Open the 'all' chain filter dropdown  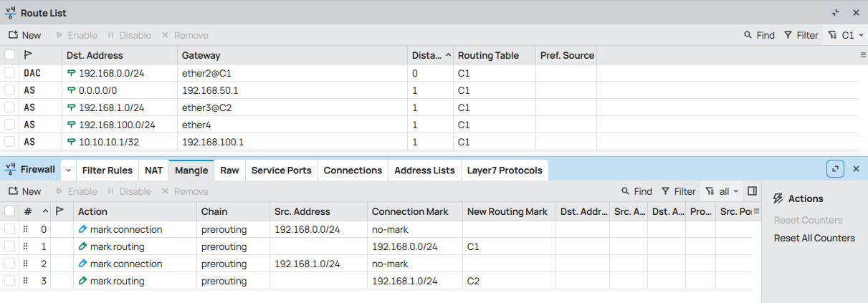[x=722, y=191]
